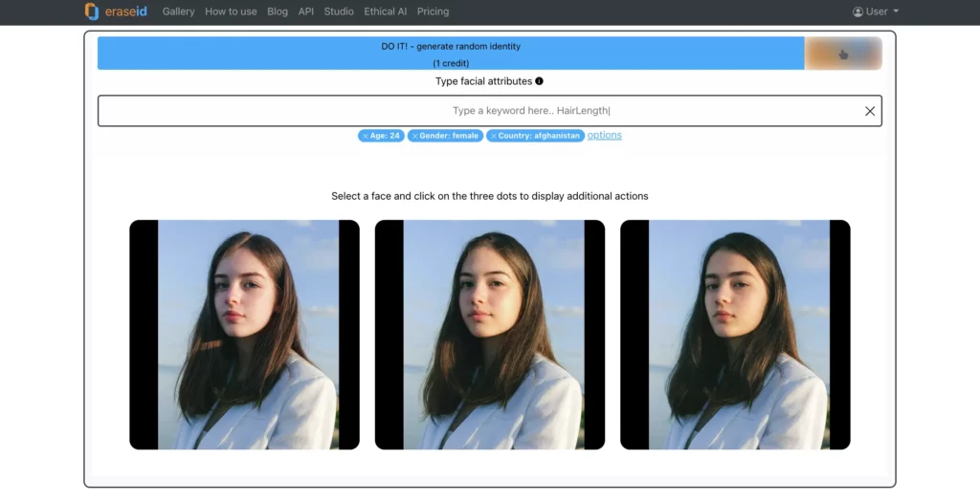This screenshot has width=980, height=502.
Task: Remove the Gender: female tag
Action: coord(415,136)
